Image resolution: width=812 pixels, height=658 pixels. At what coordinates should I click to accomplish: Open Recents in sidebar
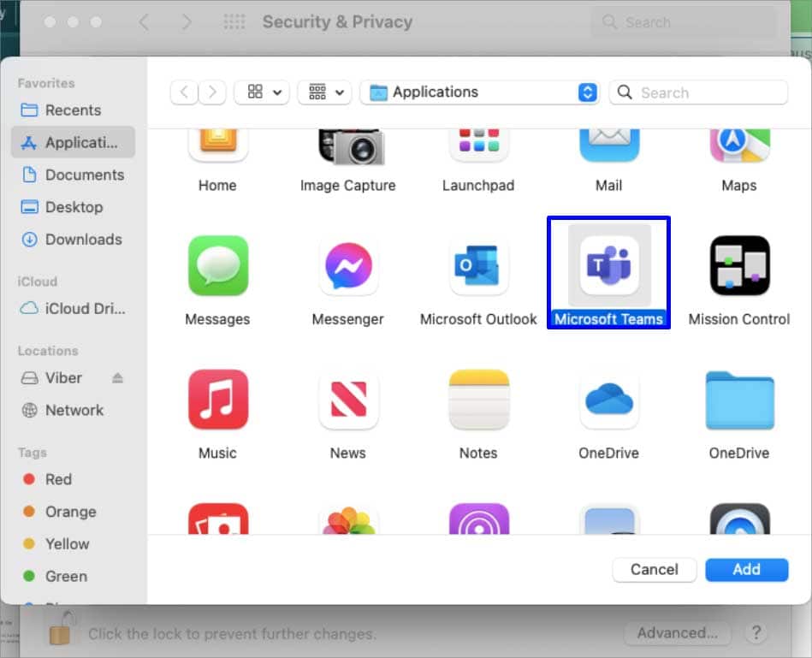[x=73, y=110]
